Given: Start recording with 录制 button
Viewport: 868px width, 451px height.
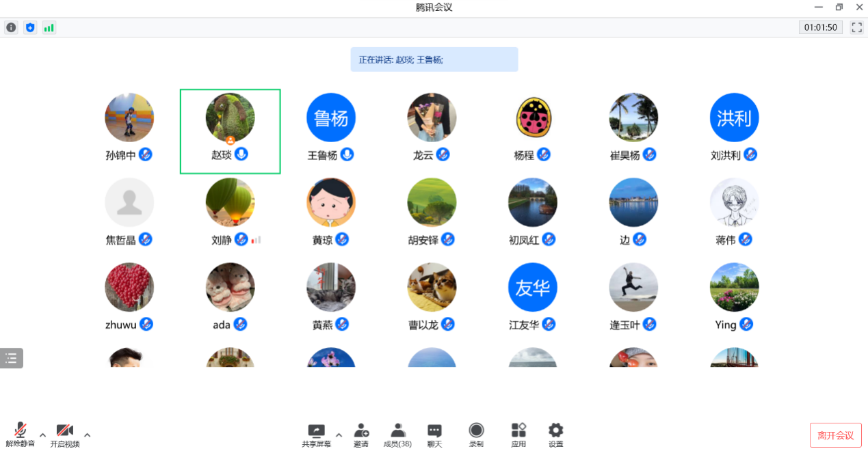Looking at the screenshot, I should tap(476, 434).
